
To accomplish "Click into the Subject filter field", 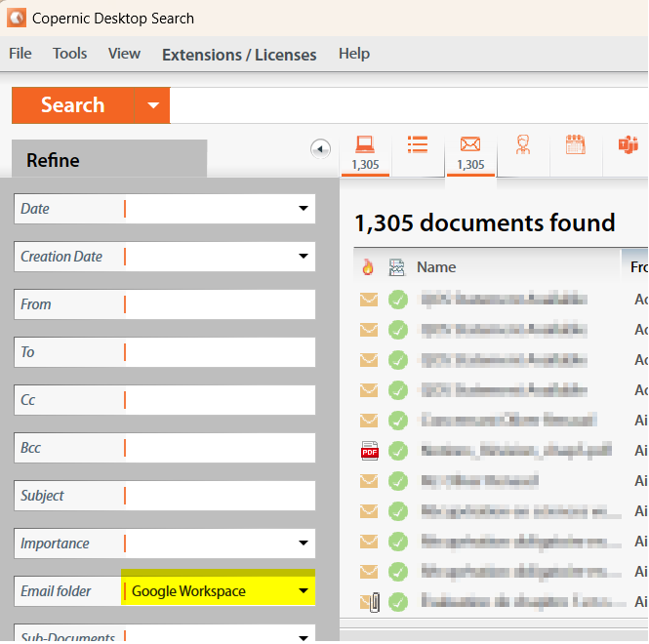I will pyautogui.click(x=219, y=496).
